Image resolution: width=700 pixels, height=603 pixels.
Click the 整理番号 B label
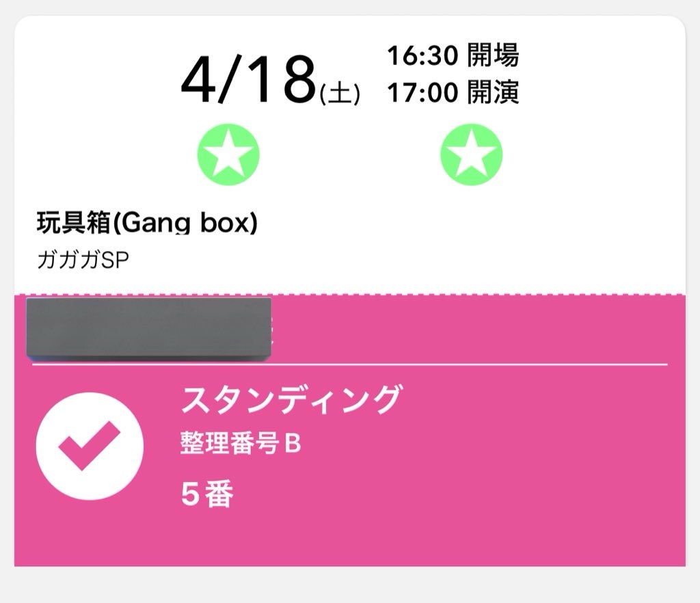241,444
